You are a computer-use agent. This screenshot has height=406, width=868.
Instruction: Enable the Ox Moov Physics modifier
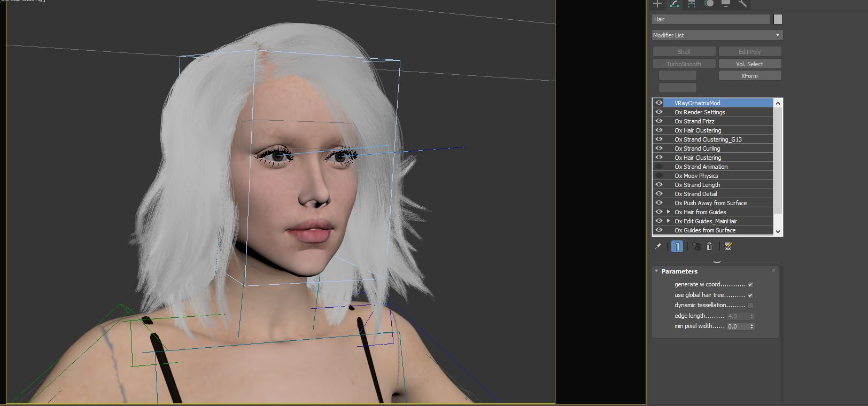[x=659, y=176]
